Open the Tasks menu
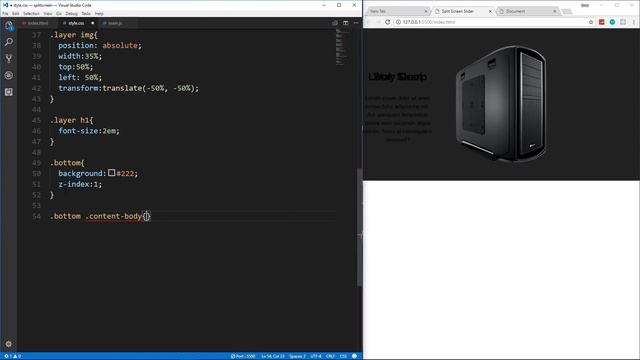The height and width of the screenshot is (360, 640). point(86,13)
